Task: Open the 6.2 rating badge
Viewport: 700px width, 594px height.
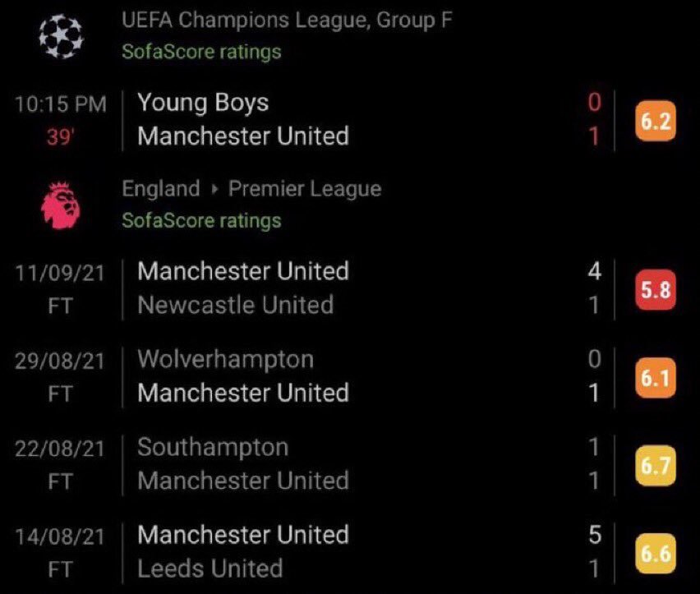Action: 654,122
